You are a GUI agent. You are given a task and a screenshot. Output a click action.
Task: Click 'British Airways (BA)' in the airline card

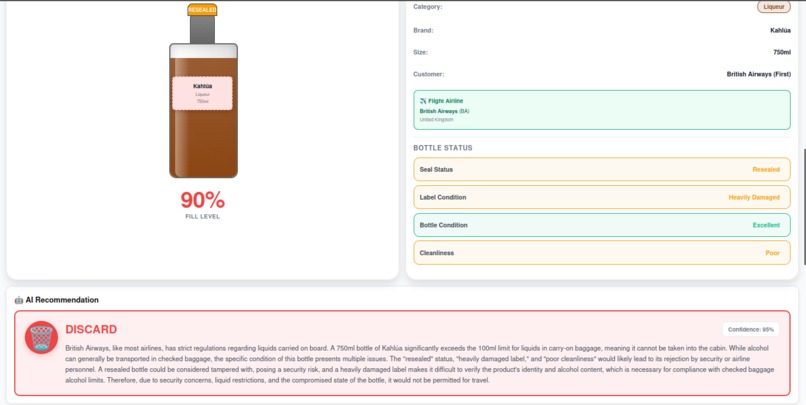tap(444, 111)
